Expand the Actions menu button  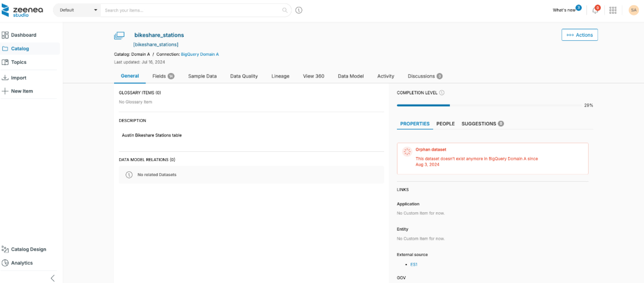[x=579, y=35]
